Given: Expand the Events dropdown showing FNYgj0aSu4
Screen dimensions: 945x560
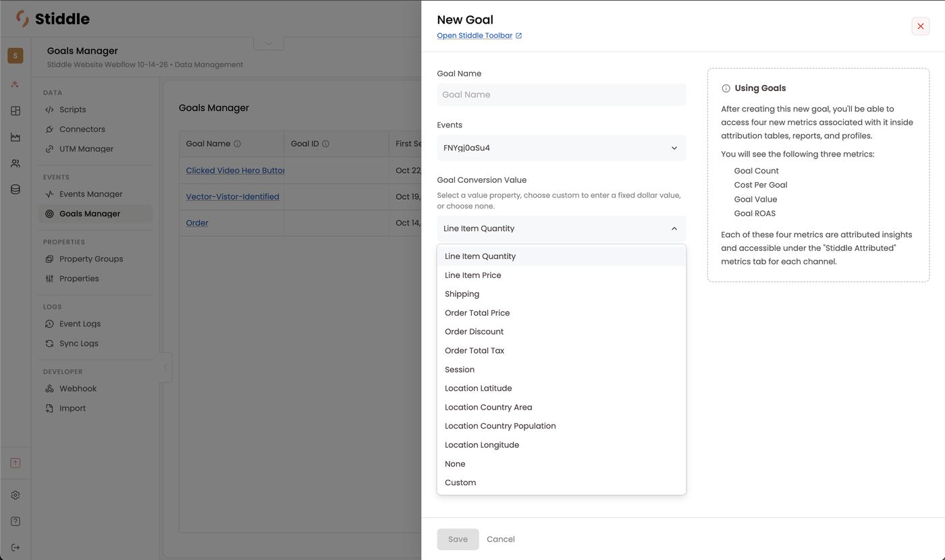Looking at the screenshot, I should (x=562, y=148).
